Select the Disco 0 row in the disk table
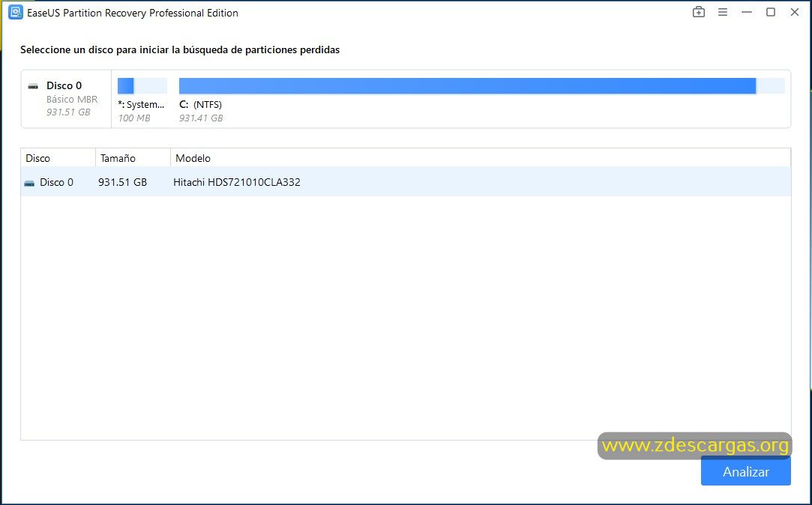The image size is (812, 505). [x=406, y=181]
